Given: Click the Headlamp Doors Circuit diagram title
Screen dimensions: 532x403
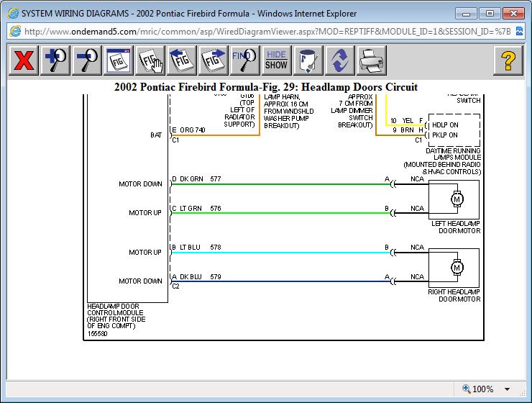Looking at the screenshot, I should pyautogui.click(x=266, y=87).
